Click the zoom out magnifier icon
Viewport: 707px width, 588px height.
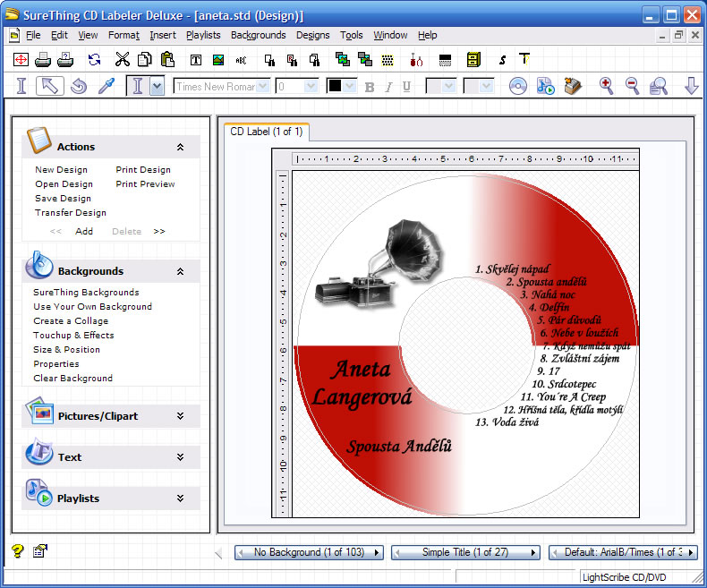(x=632, y=86)
